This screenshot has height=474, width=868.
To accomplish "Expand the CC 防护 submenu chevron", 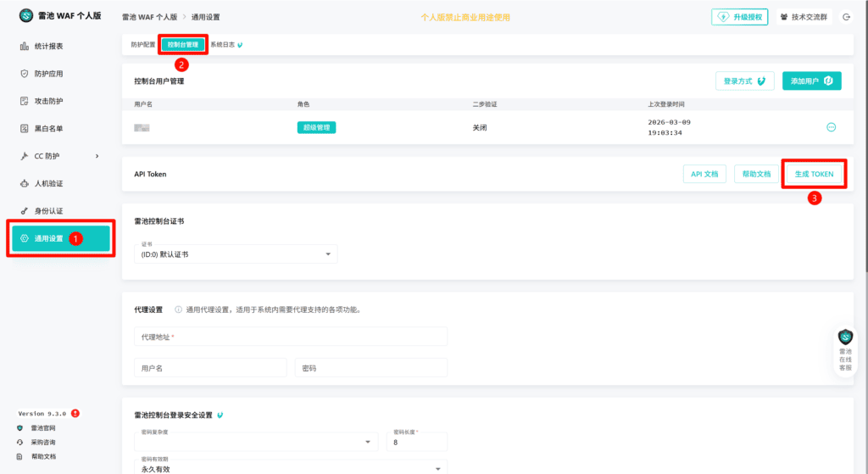I will pos(97,156).
